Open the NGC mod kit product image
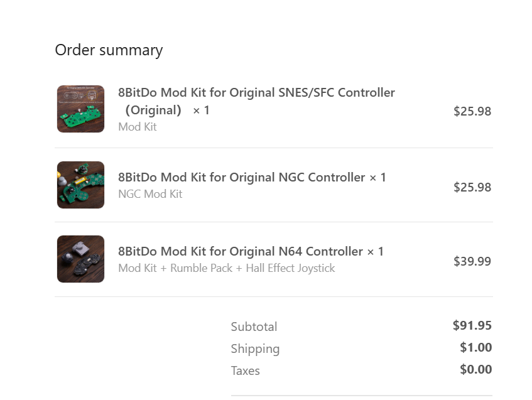The height and width of the screenshot is (400, 532). 80,185
